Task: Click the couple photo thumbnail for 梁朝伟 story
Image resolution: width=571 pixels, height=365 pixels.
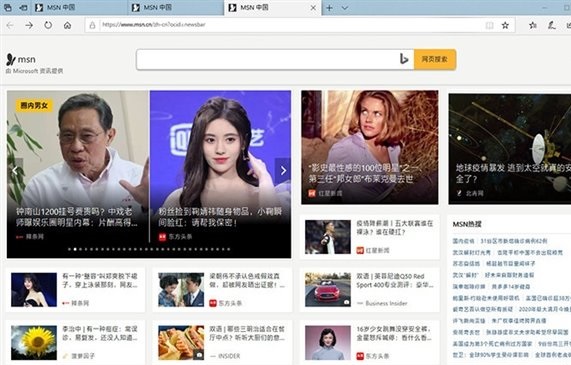Action: tap(181, 290)
